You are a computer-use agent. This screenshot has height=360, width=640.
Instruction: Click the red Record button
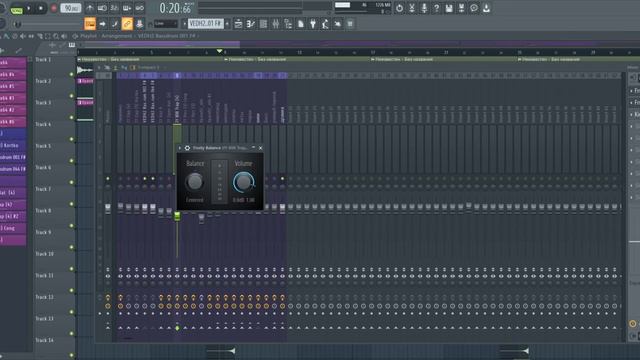(x=53, y=8)
